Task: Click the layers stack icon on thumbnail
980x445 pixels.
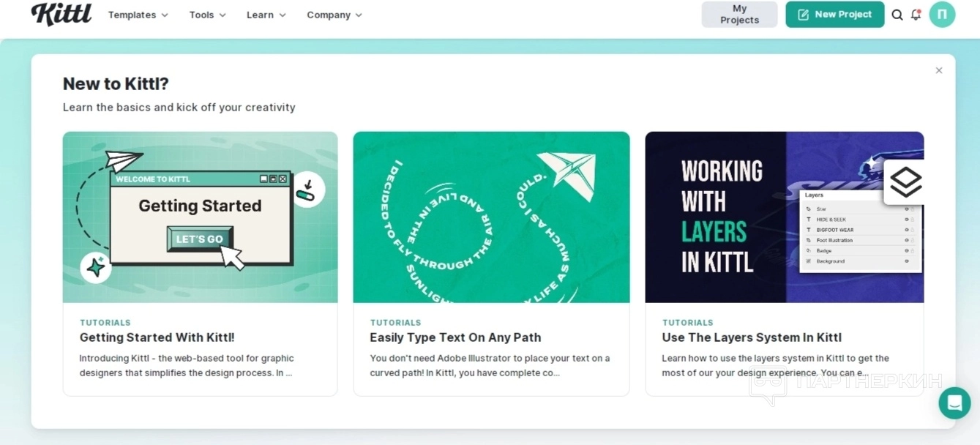Action: pyautogui.click(x=905, y=182)
